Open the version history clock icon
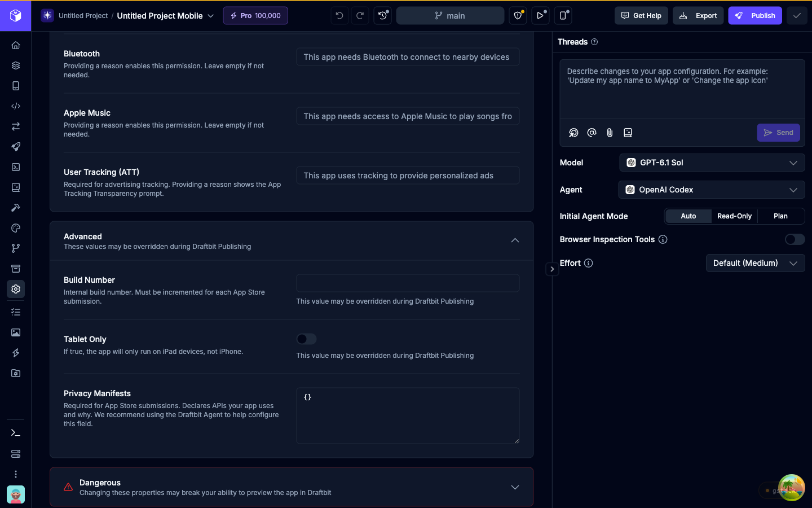 click(x=382, y=16)
